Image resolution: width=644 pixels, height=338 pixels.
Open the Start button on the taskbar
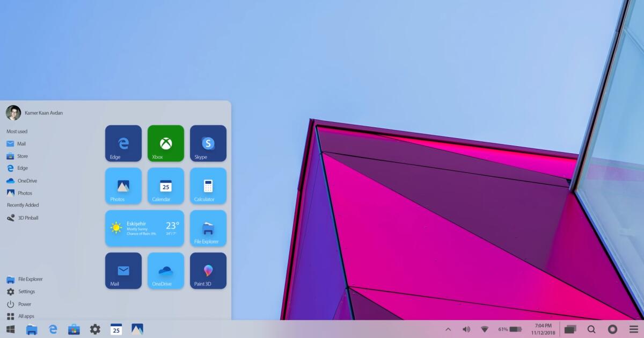click(x=11, y=328)
